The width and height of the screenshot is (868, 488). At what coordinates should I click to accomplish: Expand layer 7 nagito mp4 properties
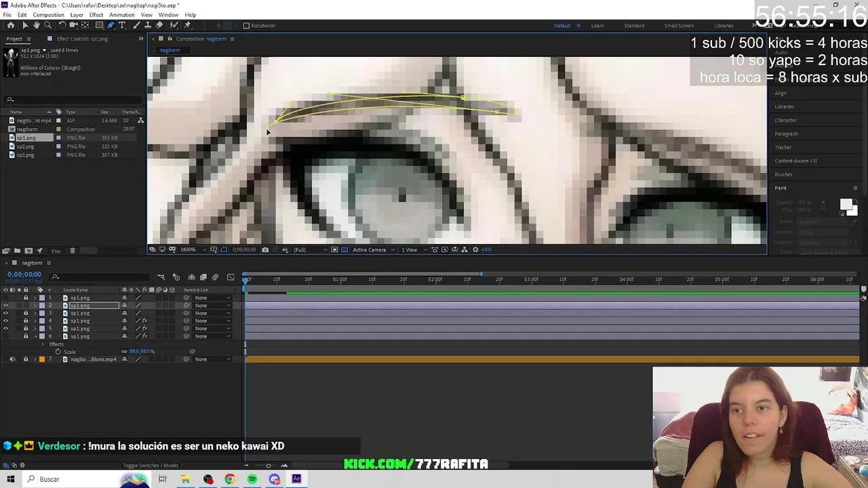(x=35, y=359)
